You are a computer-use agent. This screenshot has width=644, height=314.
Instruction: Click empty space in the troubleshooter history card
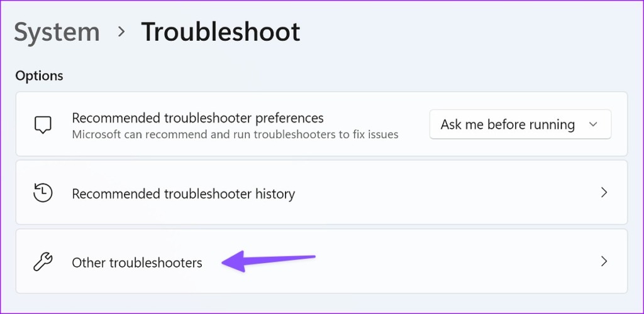440,193
